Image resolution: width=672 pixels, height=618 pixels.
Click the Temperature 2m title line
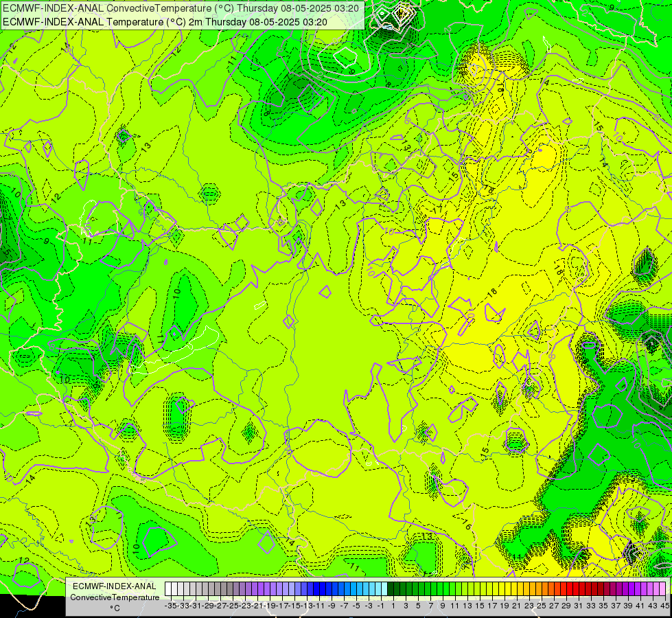click(165, 22)
